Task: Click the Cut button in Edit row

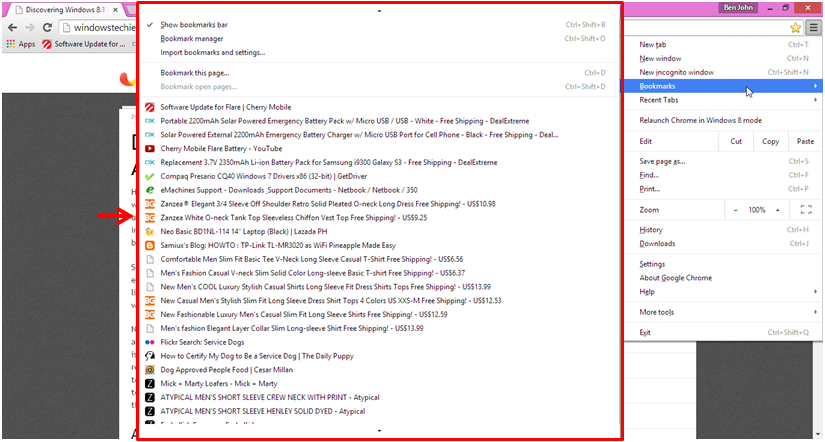Action: (736, 141)
